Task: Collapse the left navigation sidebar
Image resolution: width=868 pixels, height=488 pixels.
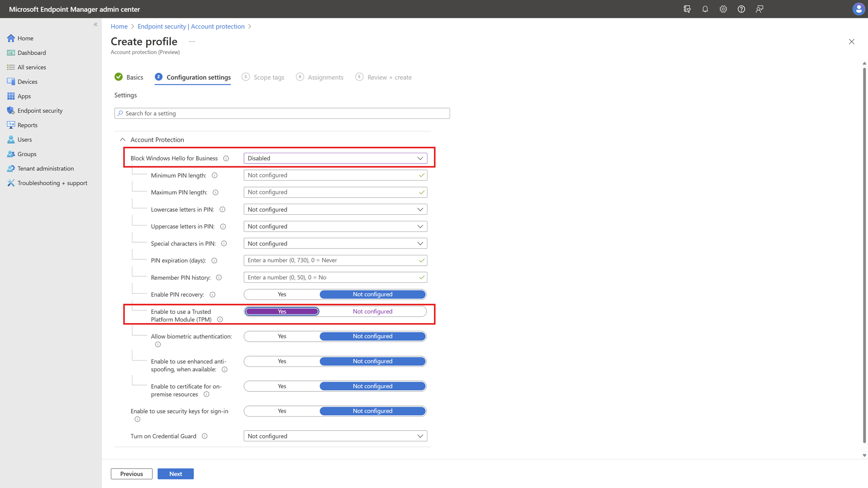Action: pyautogui.click(x=95, y=24)
